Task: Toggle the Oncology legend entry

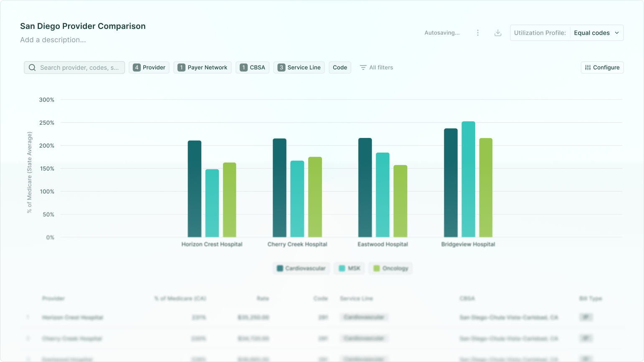Action: pyautogui.click(x=390, y=268)
